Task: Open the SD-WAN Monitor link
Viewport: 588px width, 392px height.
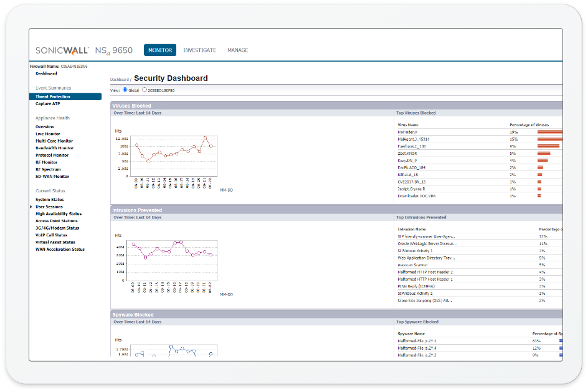Action: [x=52, y=177]
